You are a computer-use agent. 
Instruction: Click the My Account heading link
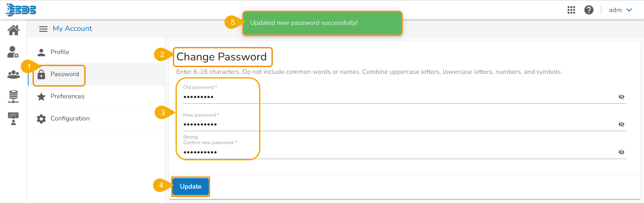[x=72, y=29]
